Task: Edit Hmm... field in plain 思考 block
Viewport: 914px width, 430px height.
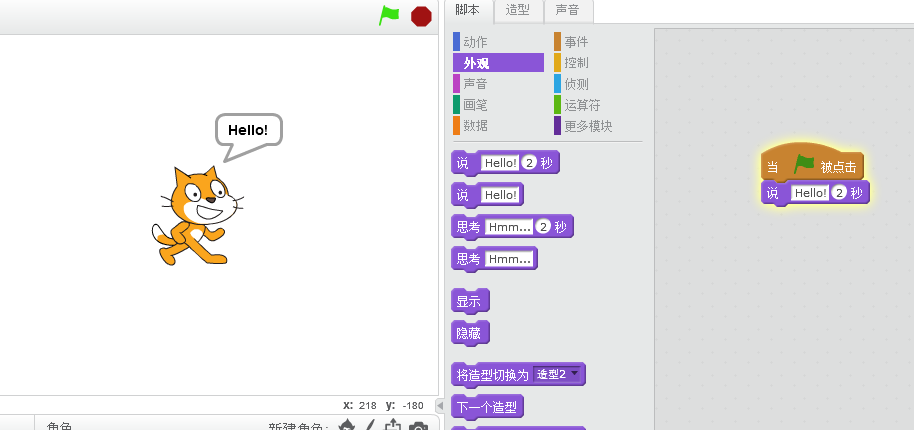Action: (x=509, y=259)
